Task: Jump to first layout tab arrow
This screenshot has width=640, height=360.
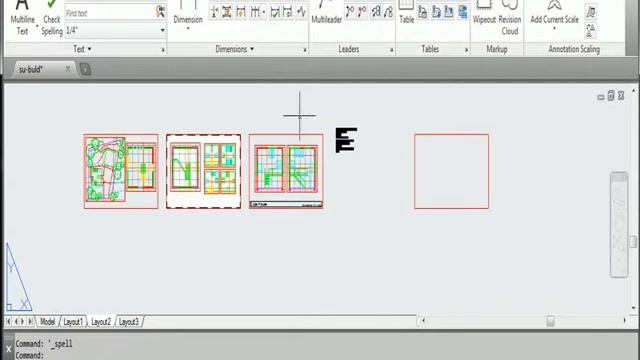Action: (x=8, y=322)
